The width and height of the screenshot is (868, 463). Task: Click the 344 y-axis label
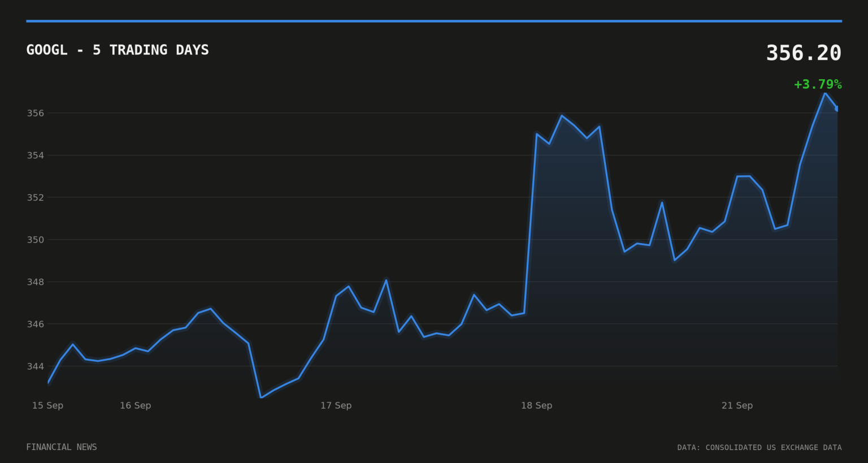click(x=36, y=366)
